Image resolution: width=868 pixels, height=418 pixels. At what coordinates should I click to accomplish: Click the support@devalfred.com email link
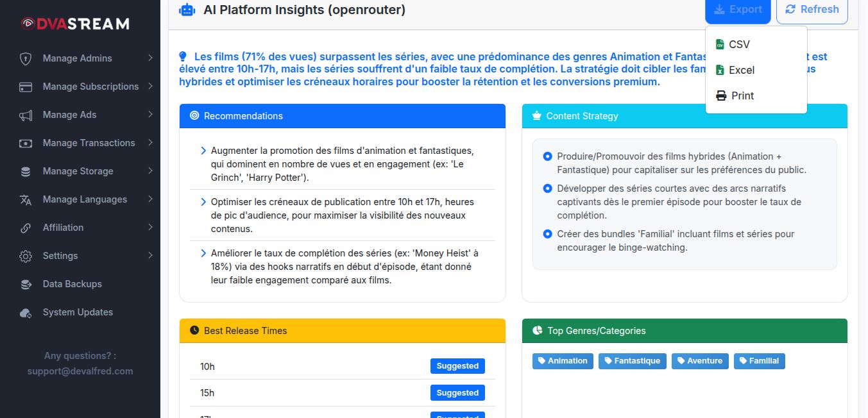80,371
